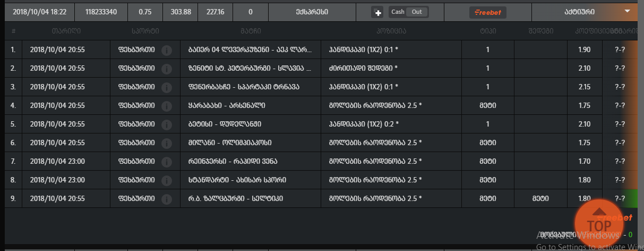Click match რ.ბ. ზალცბურგი - სელტიკი
This screenshot has height=251, width=644.
click(x=236, y=198)
